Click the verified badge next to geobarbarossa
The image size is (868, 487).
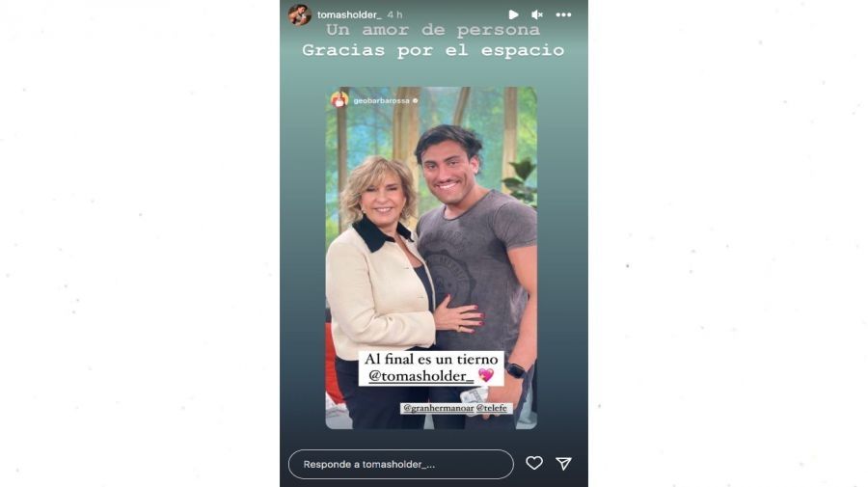pos(415,100)
